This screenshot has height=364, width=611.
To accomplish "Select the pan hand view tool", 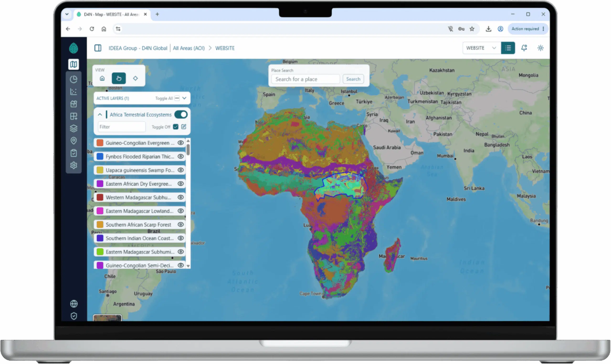I will point(119,79).
